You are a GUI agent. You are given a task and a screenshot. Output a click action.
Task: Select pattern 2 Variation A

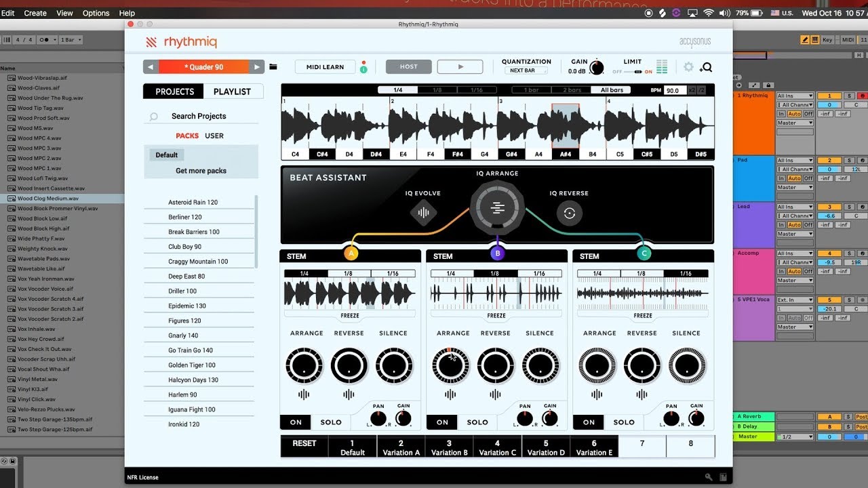point(401,447)
